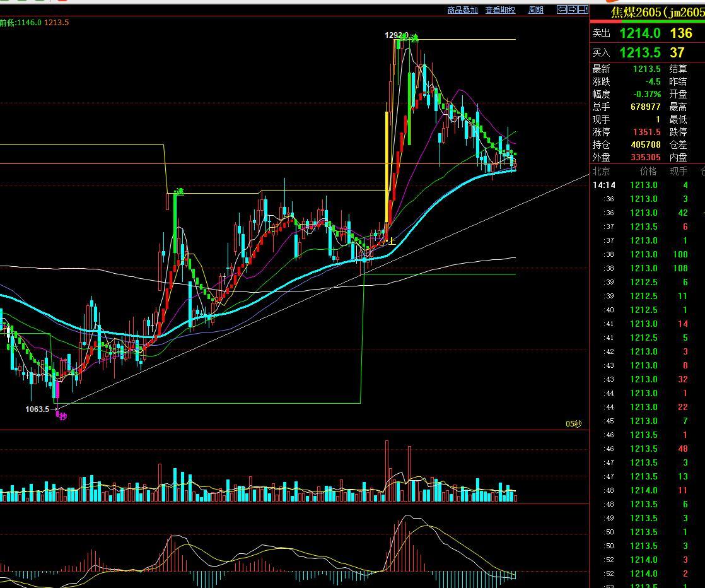Click the 卖出 price 1214.0
This screenshot has width=705, height=588.
640,33
